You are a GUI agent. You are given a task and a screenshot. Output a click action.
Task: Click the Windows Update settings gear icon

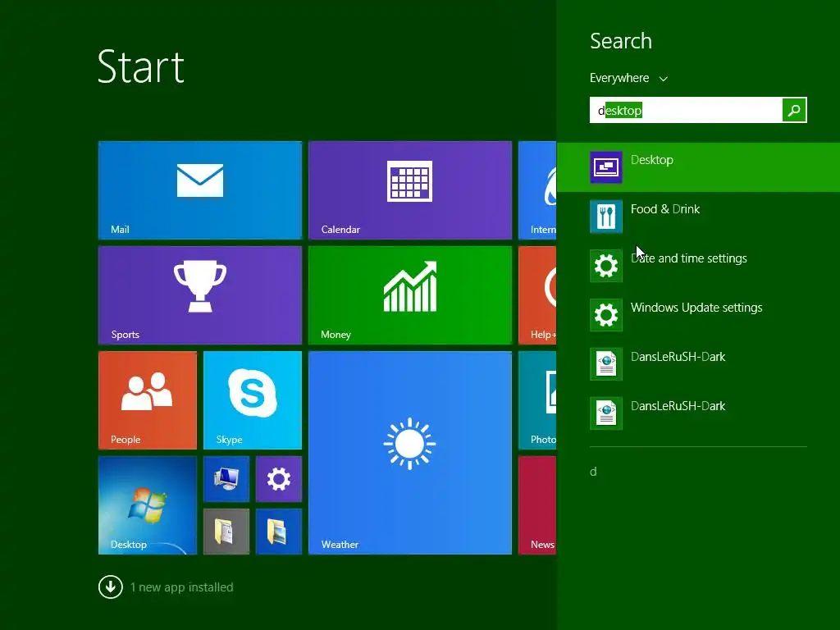coord(606,315)
